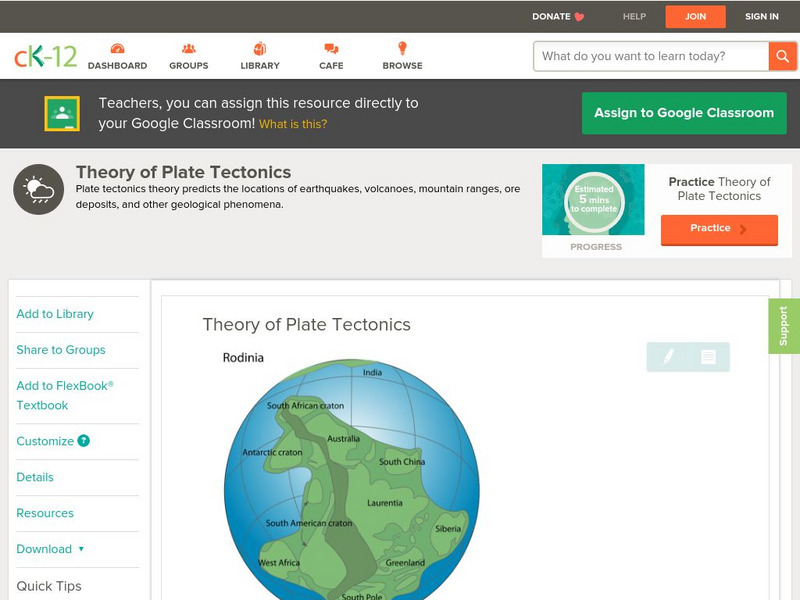Click the orange Practice button
This screenshot has width=800, height=600.
(719, 230)
